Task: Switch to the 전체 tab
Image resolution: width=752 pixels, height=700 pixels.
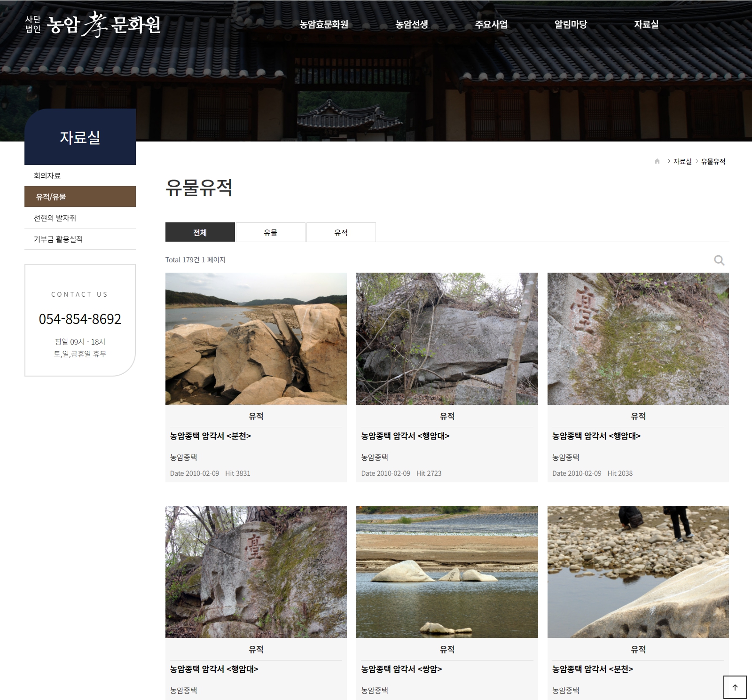Action: [x=200, y=232]
